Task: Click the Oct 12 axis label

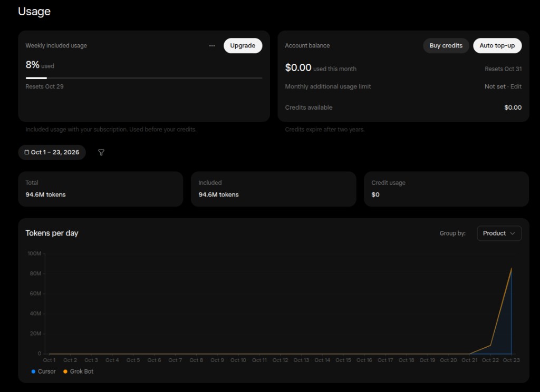Action: (280, 360)
